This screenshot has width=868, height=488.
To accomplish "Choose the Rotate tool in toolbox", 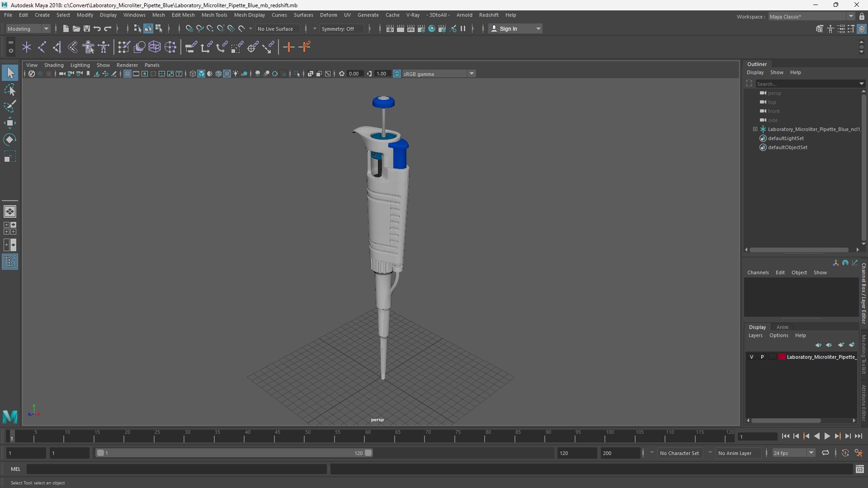I will click(10, 140).
